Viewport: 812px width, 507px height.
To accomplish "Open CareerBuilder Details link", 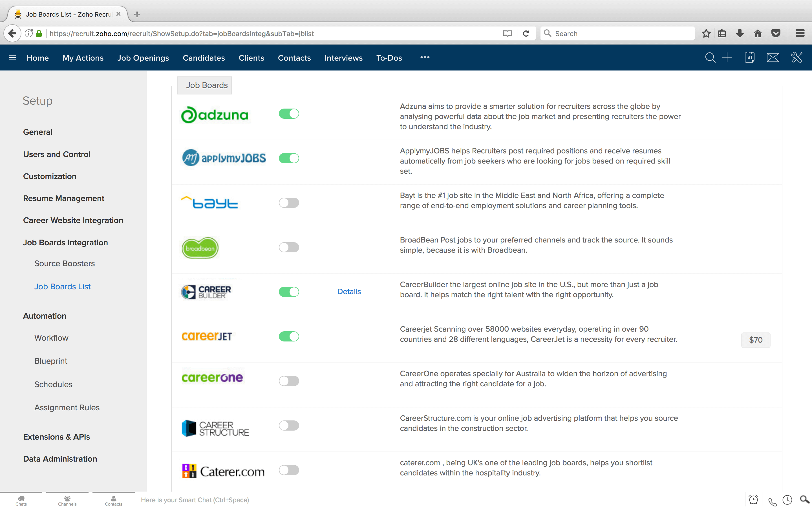I will [x=349, y=291].
